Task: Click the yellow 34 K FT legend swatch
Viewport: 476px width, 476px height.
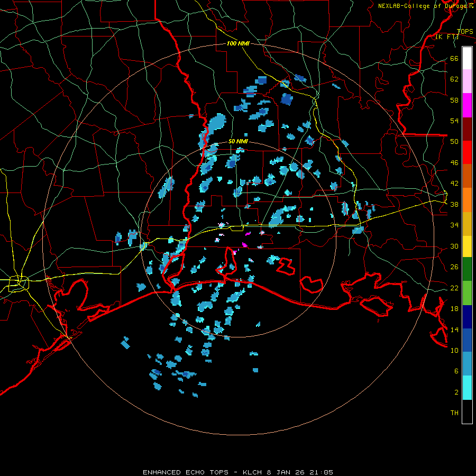Action: 467,246
